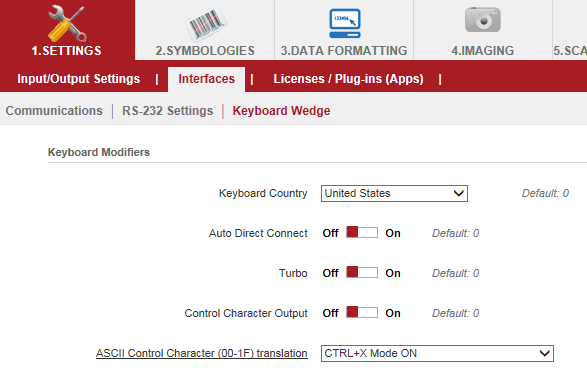The image size is (587, 374).
Task: Go to the RS-232 Settings section
Action: pos(167,111)
